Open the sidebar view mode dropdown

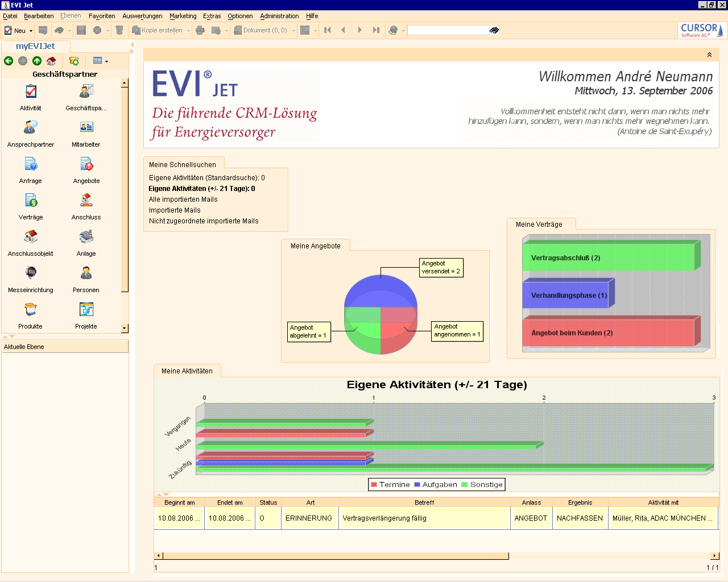106,61
